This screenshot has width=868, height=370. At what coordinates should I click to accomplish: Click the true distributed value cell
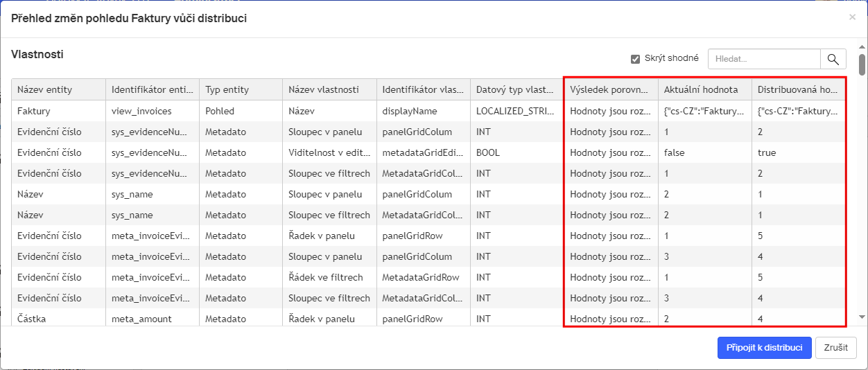pyautogui.click(x=799, y=152)
